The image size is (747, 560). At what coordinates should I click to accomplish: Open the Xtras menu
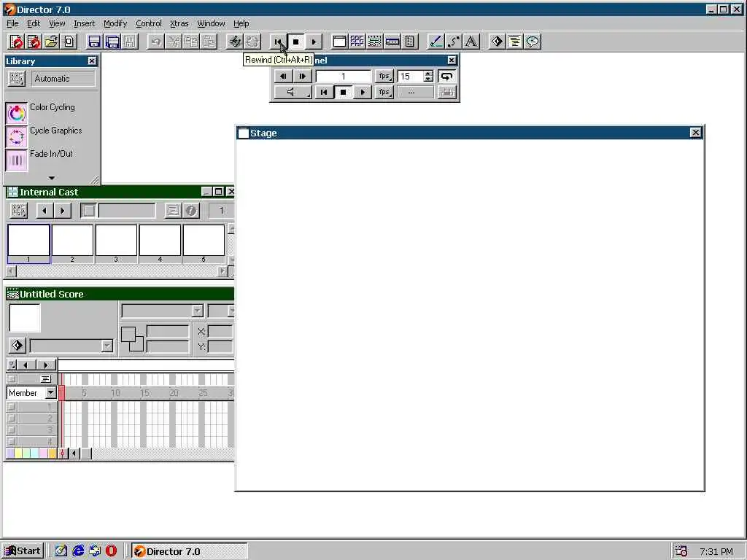pos(179,23)
